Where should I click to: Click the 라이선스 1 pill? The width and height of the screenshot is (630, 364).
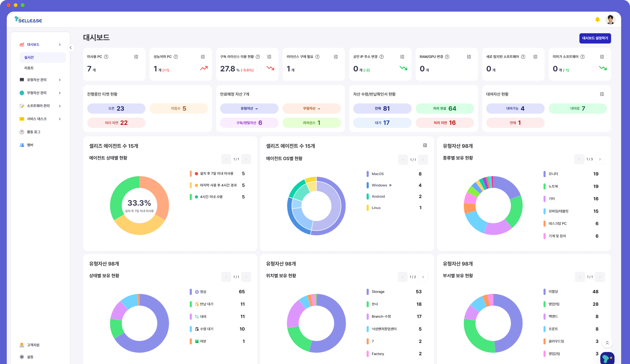pos(312,123)
